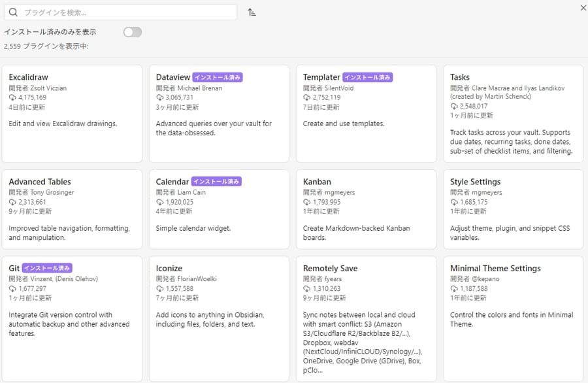This screenshot has width=588, height=383.
Task: Click download icon beside 1,557,588
Action: 160,288
